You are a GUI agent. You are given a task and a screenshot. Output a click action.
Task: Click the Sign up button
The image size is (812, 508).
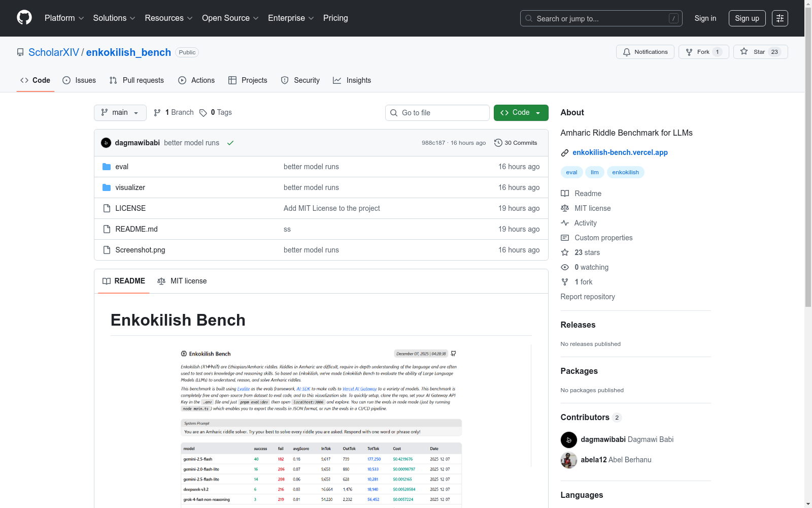[x=747, y=18]
